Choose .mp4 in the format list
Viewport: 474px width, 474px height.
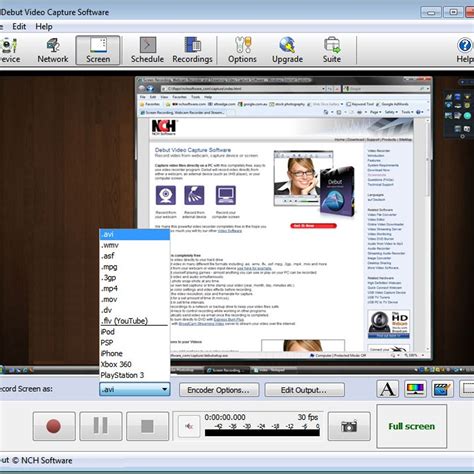point(135,288)
